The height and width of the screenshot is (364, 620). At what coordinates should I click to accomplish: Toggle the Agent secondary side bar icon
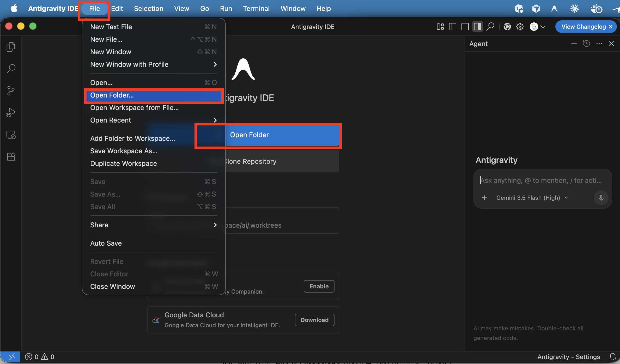click(477, 27)
